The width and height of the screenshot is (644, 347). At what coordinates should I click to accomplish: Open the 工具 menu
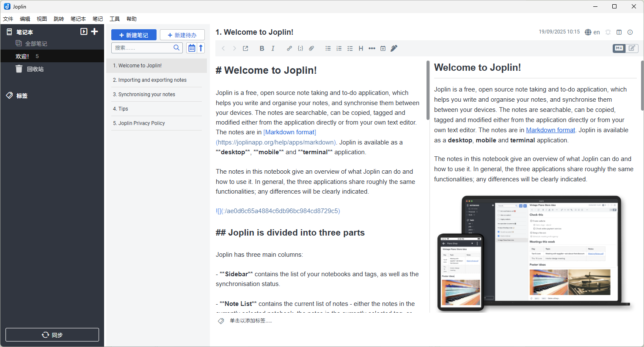[114, 19]
